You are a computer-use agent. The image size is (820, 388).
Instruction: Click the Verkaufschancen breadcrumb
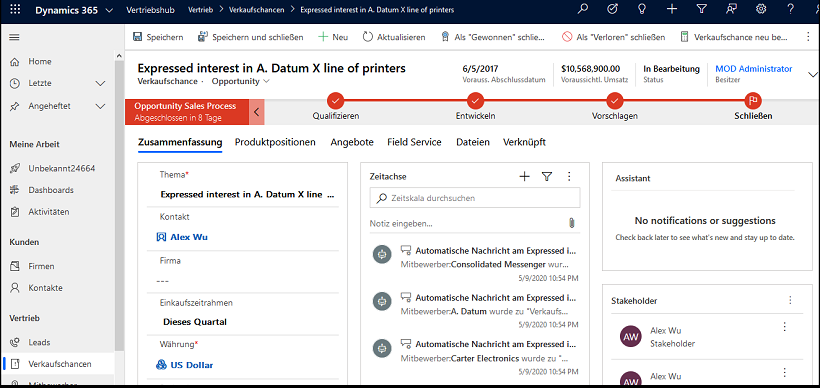[x=256, y=10]
